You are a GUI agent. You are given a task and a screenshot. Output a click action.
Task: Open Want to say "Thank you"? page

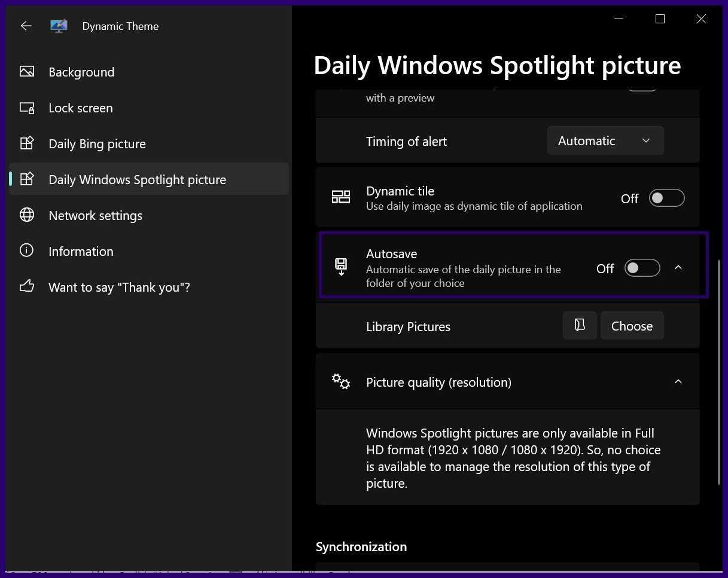119,287
